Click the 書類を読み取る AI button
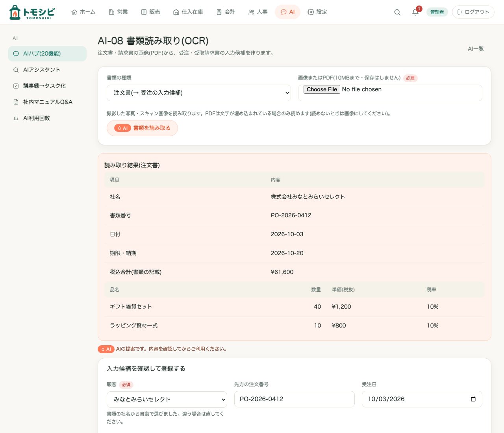504x433 pixels. click(x=142, y=128)
